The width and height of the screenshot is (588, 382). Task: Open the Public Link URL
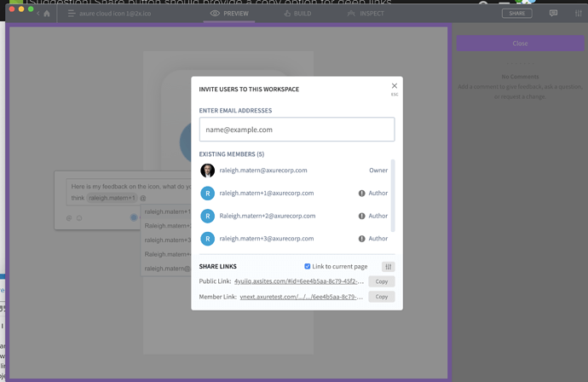click(x=298, y=281)
